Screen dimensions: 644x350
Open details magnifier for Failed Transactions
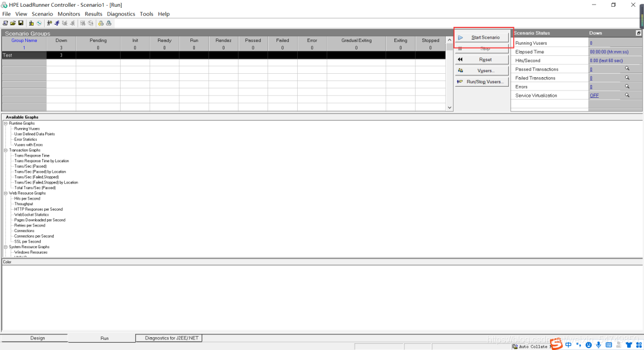(627, 78)
